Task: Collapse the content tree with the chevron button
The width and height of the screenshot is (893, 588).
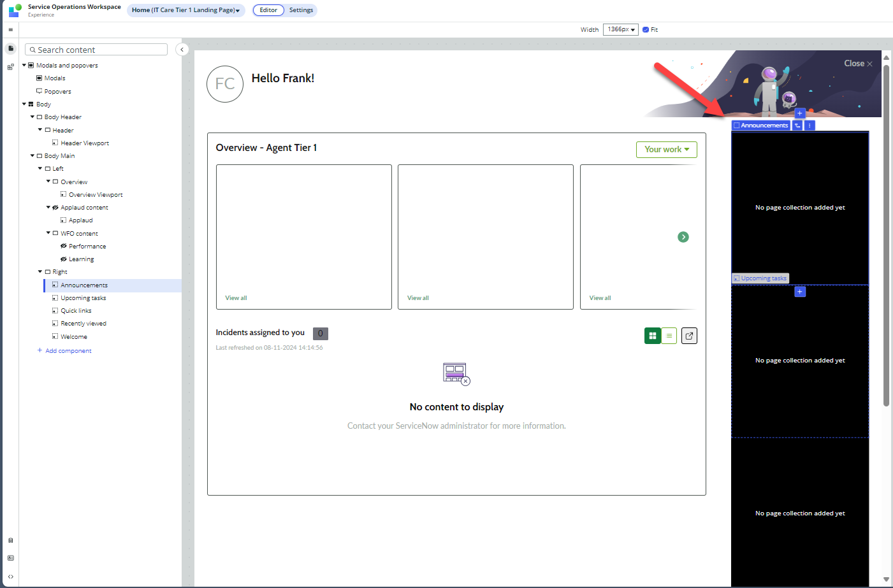Action: click(x=182, y=50)
